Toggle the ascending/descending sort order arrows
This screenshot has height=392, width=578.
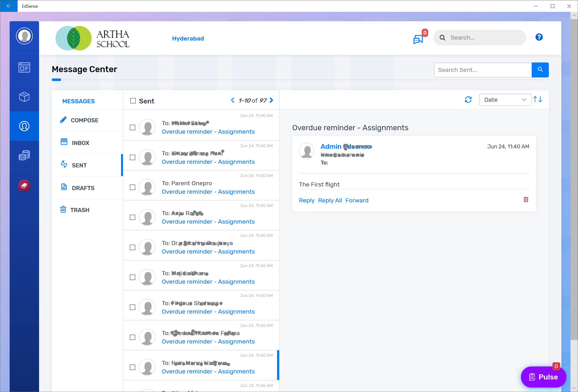[x=538, y=100]
